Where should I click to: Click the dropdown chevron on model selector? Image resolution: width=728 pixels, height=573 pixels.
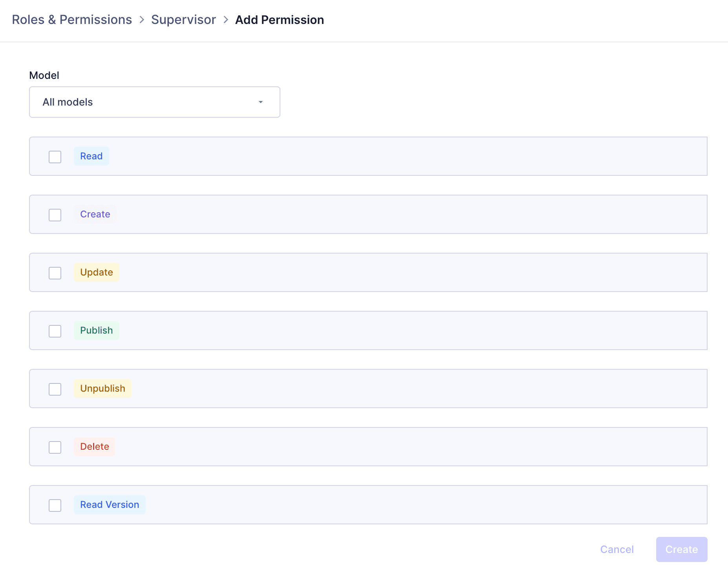(260, 102)
